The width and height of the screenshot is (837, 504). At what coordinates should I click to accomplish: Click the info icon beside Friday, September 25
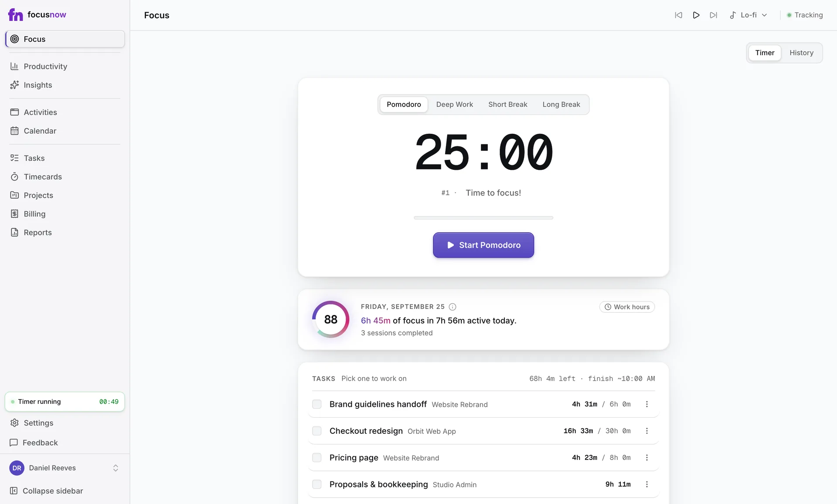click(453, 307)
